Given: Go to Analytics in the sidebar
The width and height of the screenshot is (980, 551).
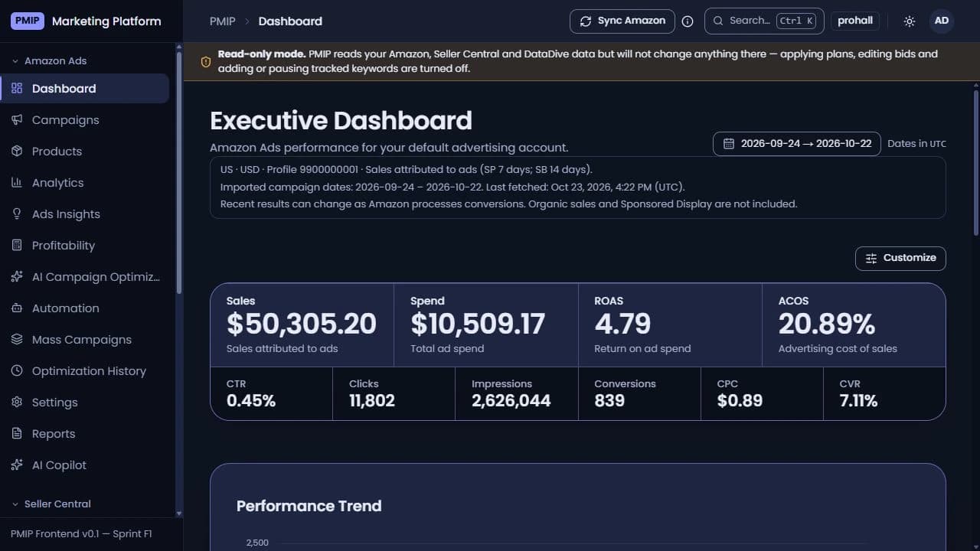Looking at the screenshot, I should pos(84,183).
